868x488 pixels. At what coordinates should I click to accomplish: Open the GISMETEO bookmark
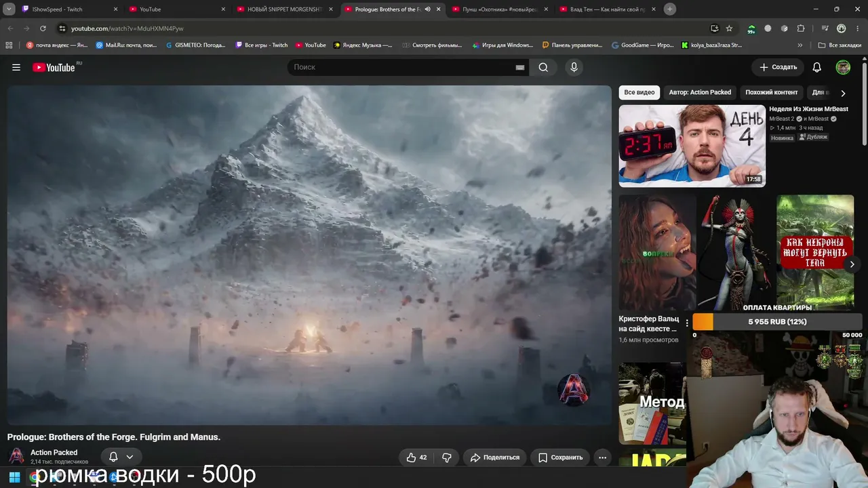pos(195,45)
